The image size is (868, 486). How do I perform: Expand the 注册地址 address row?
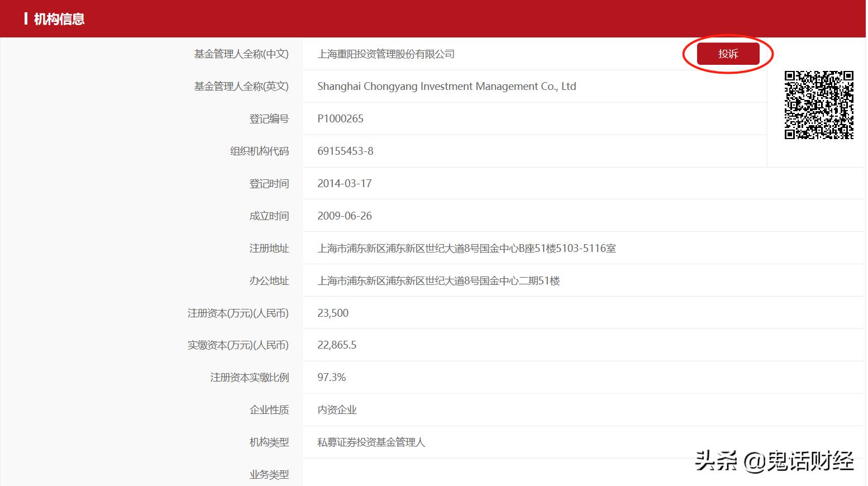tap(466, 248)
